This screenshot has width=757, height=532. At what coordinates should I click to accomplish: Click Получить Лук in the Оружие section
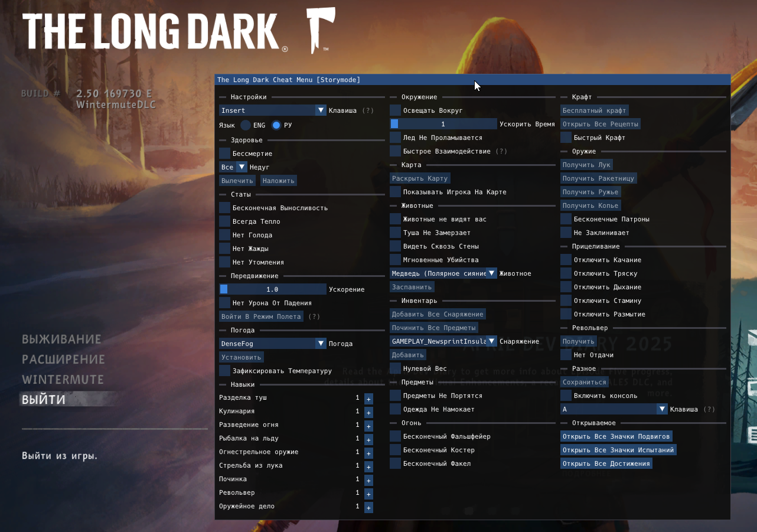[586, 164]
